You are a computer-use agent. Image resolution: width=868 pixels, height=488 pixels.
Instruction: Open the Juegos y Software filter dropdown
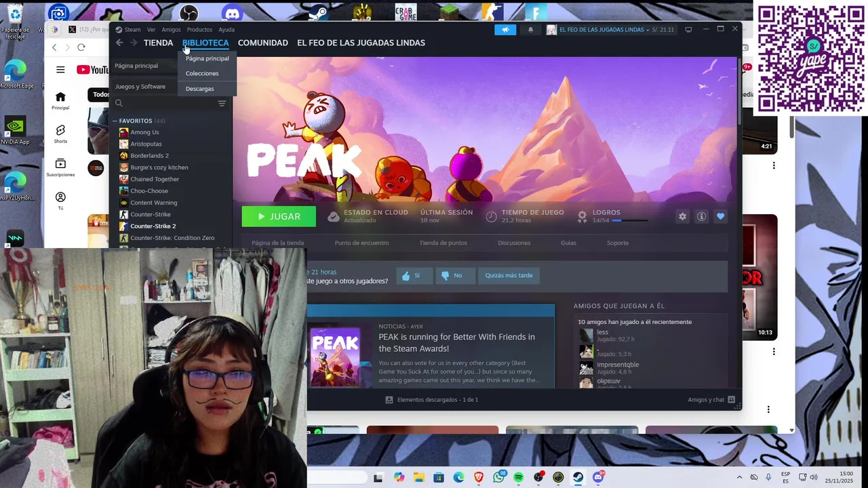pos(140,87)
